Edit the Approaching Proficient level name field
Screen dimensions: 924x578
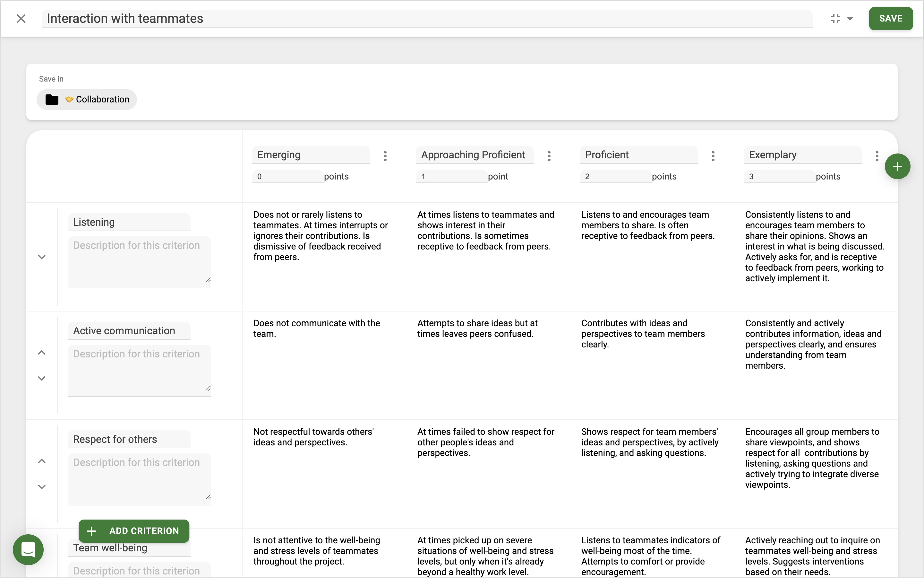(x=475, y=154)
